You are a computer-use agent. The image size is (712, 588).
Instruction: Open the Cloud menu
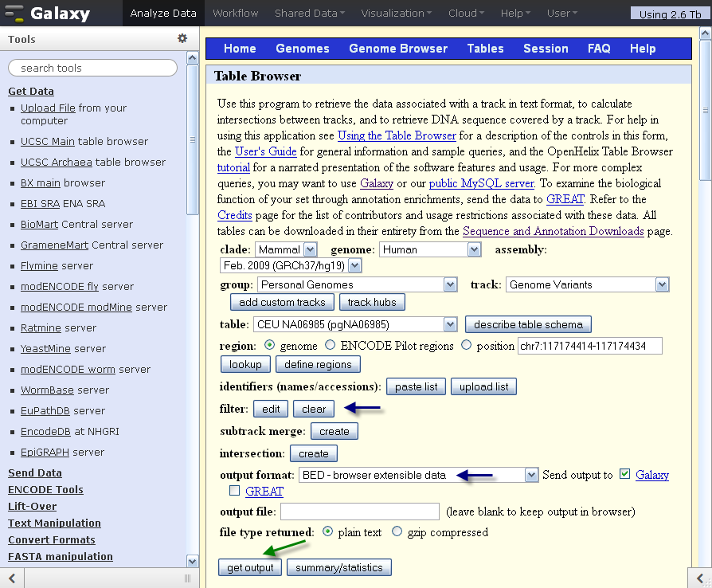pyautogui.click(x=467, y=14)
